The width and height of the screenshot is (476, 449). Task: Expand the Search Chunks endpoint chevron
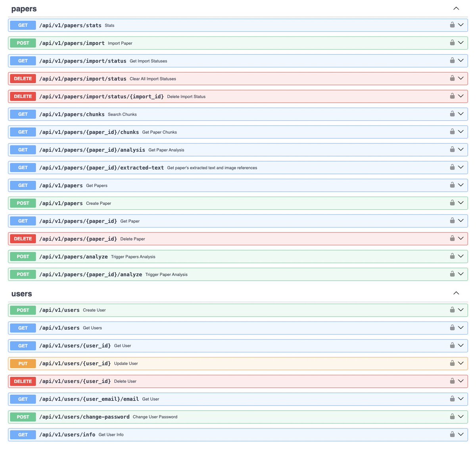[x=461, y=114]
